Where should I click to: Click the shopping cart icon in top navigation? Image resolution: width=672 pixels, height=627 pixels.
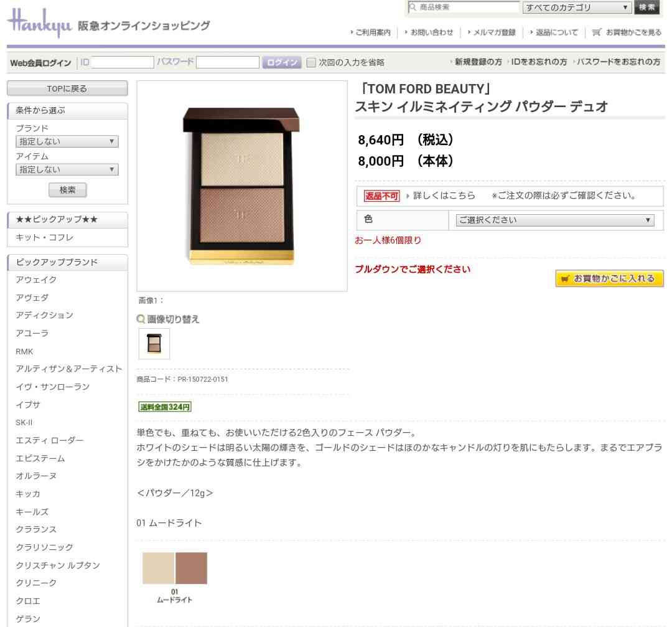pyautogui.click(x=596, y=32)
